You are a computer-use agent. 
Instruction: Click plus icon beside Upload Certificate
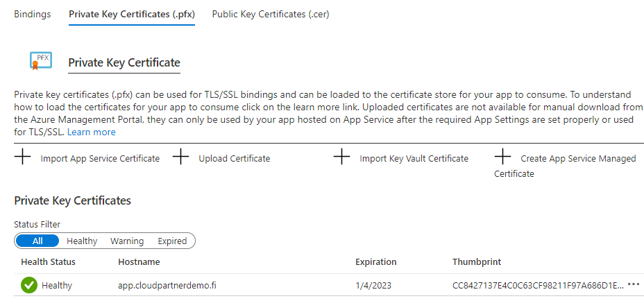click(180, 157)
